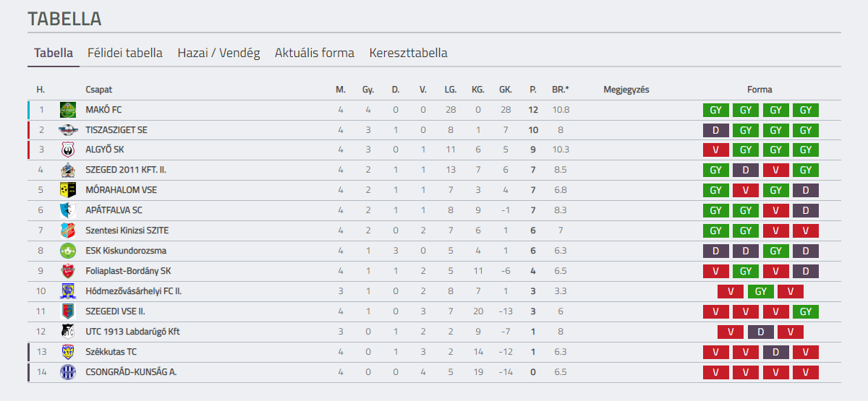Click the CSONGRÁD-KUNSÁG A. round logo
The image size is (868, 401).
[x=67, y=372]
